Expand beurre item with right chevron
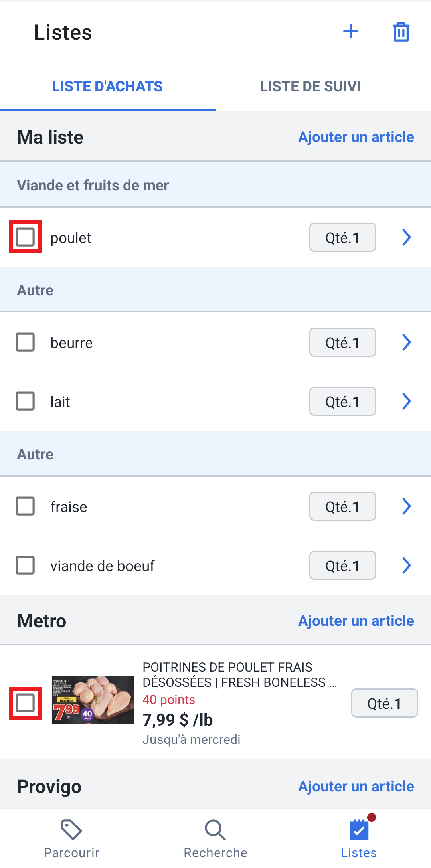Viewport: 431px width, 868px height. click(406, 342)
